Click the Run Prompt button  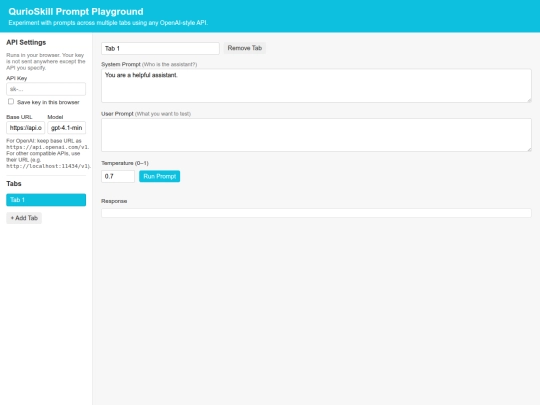159,176
